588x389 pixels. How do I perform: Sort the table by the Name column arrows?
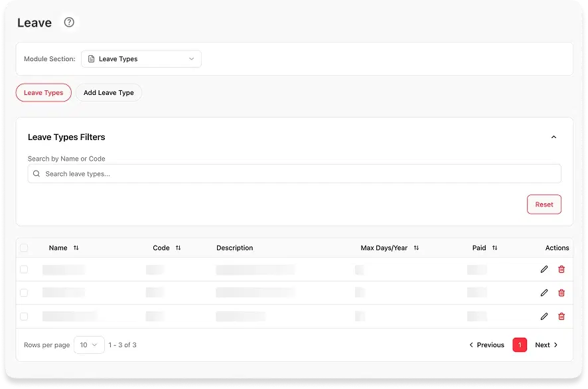[76, 248]
